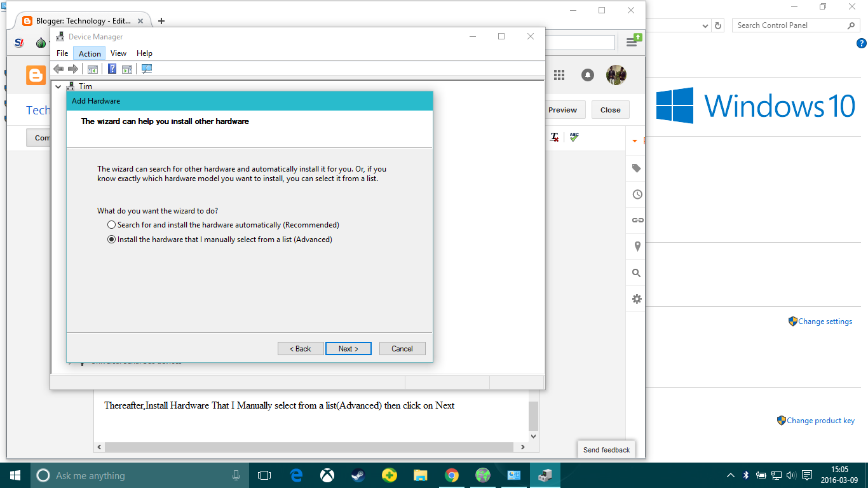This screenshot has width=868, height=488.
Task: Expand hidden icons in system tray
Action: click(730, 475)
